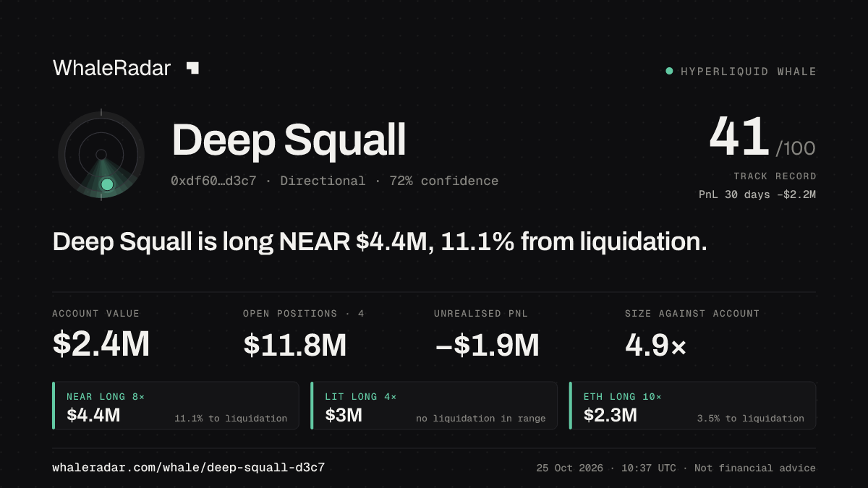The image size is (868, 488).
Task: Click no liquidation in range text
Action: pos(481,419)
